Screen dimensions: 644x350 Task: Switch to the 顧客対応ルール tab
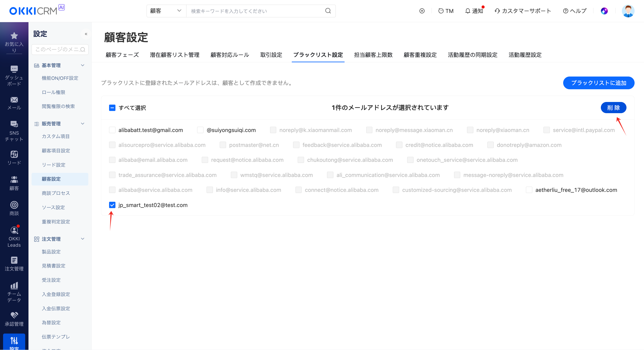[x=230, y=55]
